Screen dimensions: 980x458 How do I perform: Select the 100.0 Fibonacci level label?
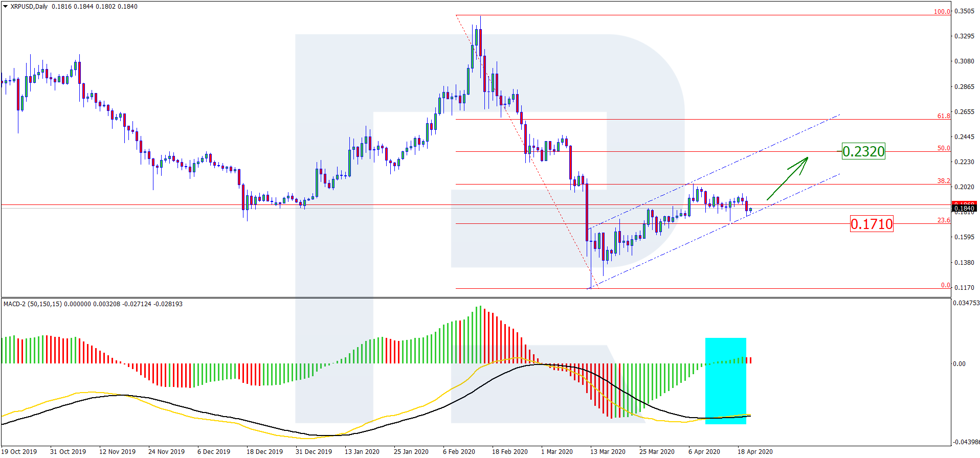coord(942,11)
